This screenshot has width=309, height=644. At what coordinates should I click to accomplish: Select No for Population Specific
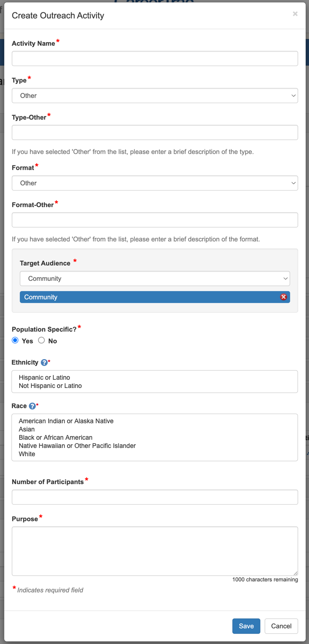coord(42,340)
